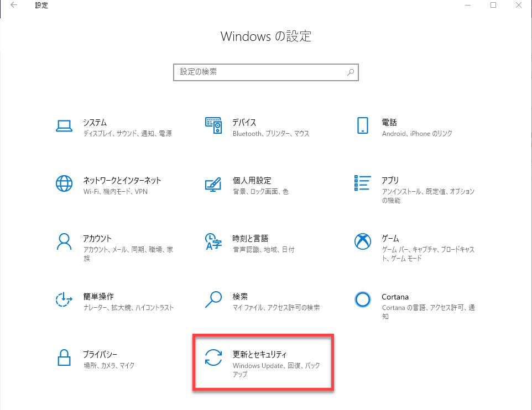Viewport: 532px width, 410px height.
Task: Open the アカウント person icon
Action: [64, 241]
